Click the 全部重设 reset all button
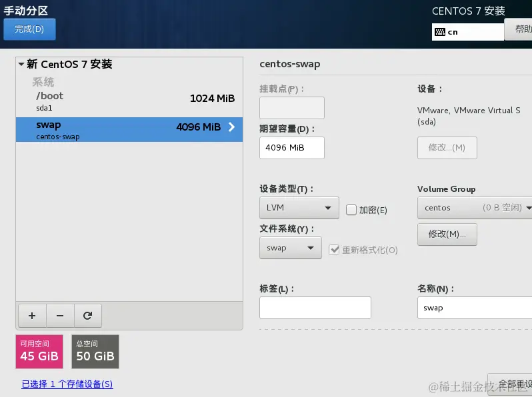532x397 pixels. tap(510, 384)
